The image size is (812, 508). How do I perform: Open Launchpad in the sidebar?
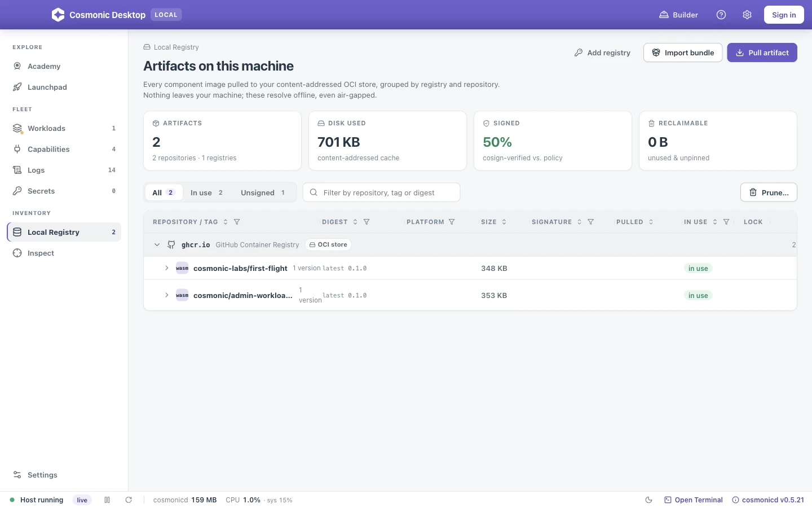[64, 87]
